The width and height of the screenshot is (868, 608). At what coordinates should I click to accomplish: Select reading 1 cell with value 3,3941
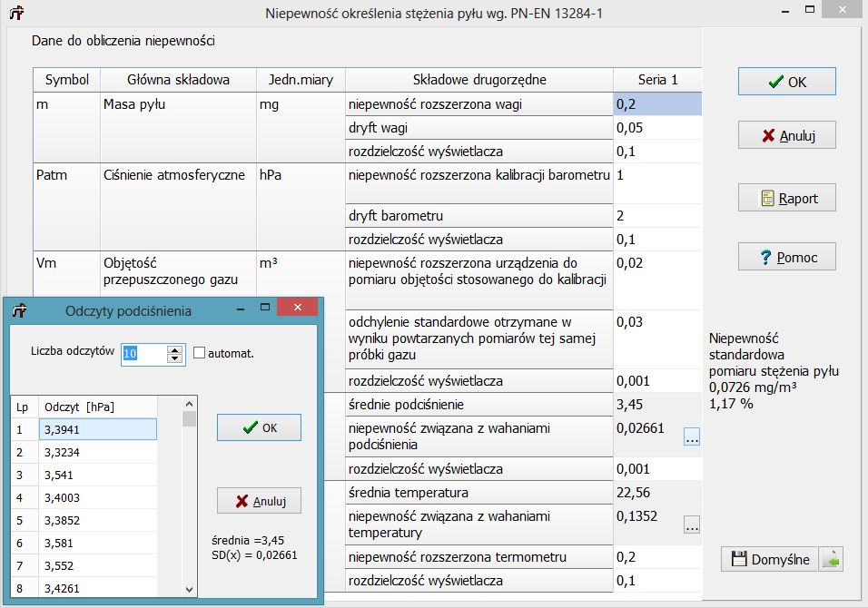(x=98, y=429)
